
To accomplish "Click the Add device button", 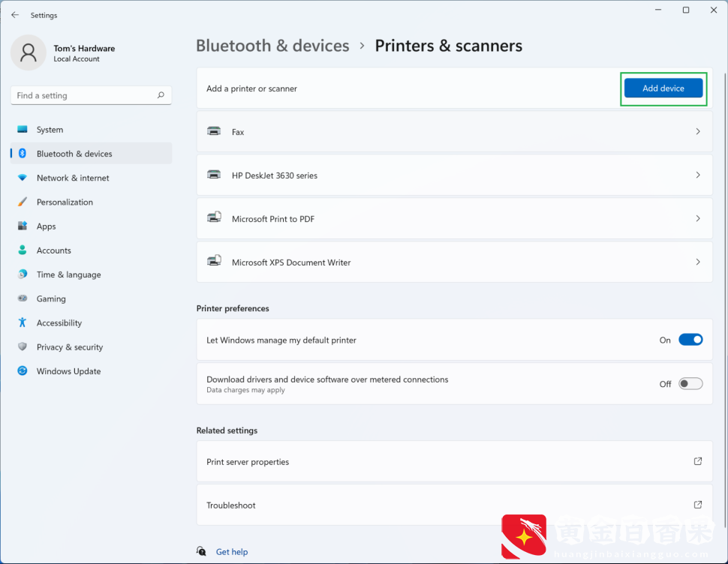I will click(663, 88).
